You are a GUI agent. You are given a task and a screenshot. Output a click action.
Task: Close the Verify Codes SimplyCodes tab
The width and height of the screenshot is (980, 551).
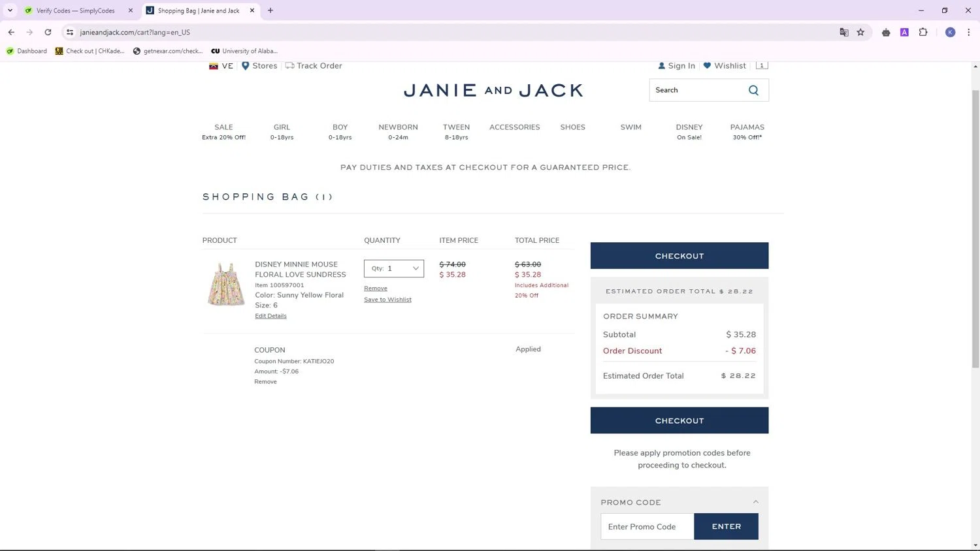[131, 10]
